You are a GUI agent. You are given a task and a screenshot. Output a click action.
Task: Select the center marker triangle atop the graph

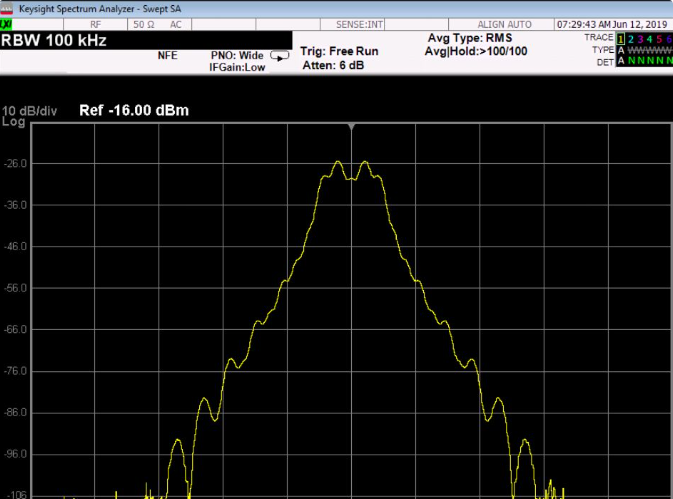tap(352, 127)
